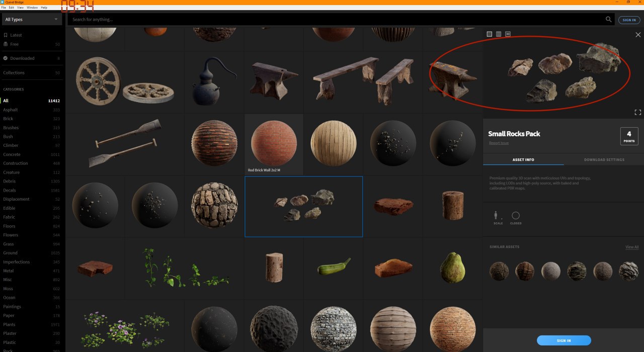This screenshot has width=644, height=352.
Task: Switch preview to column view icon
Action: pyautogui.click(x=499, y=34)
